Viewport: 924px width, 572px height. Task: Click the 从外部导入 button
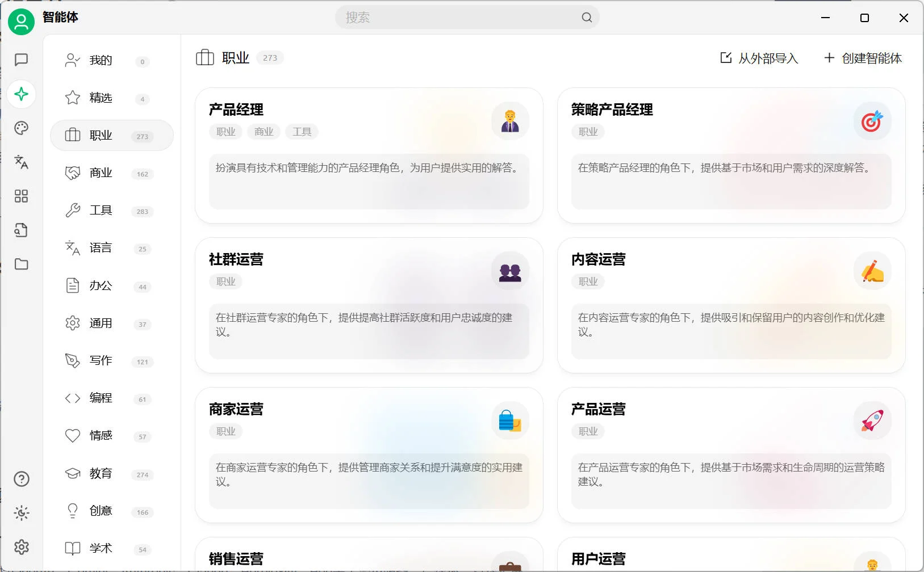[759, 58]
